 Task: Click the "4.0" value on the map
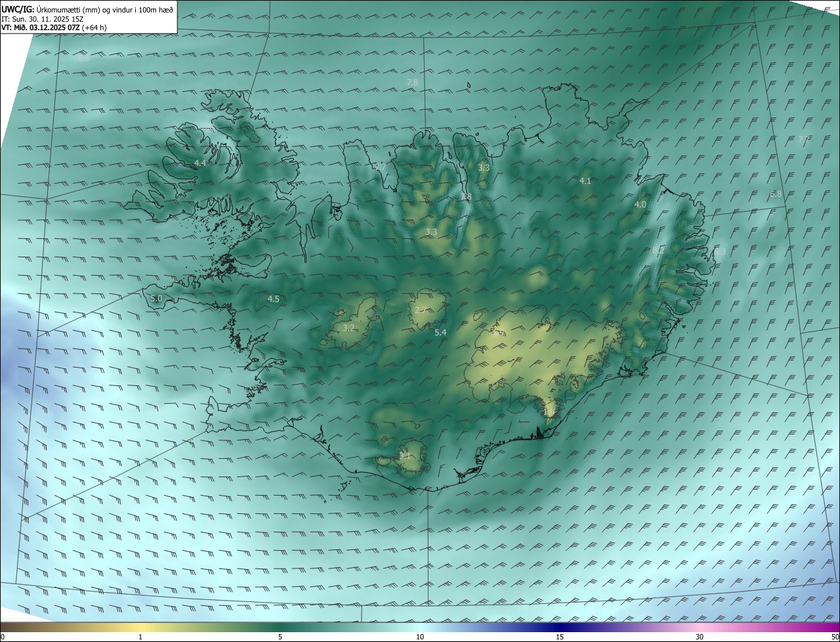[x=640, y=205]
